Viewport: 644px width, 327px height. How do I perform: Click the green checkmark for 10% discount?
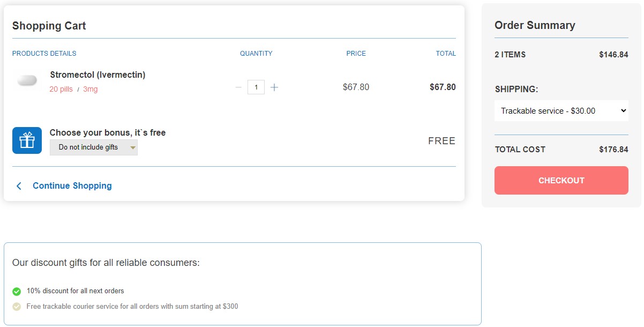point(17,292)
